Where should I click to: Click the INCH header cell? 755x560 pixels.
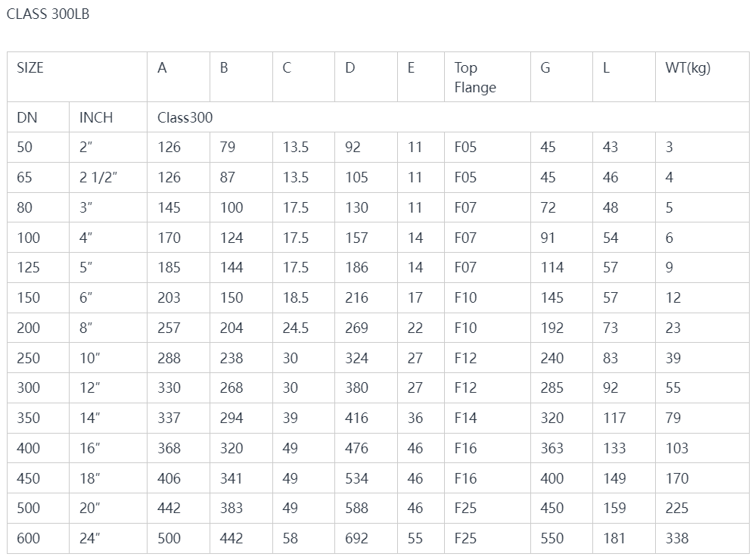click(x=108, y=117)
